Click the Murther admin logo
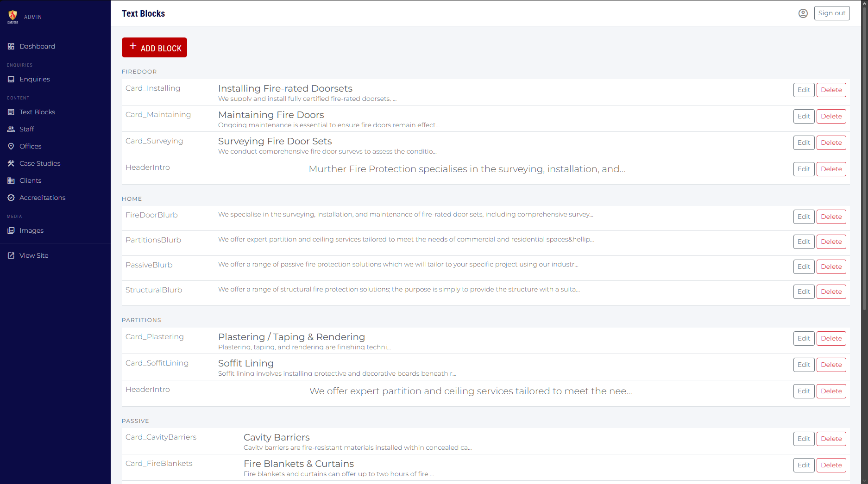Screen dimensions: 868x484 tap(13, 16)
